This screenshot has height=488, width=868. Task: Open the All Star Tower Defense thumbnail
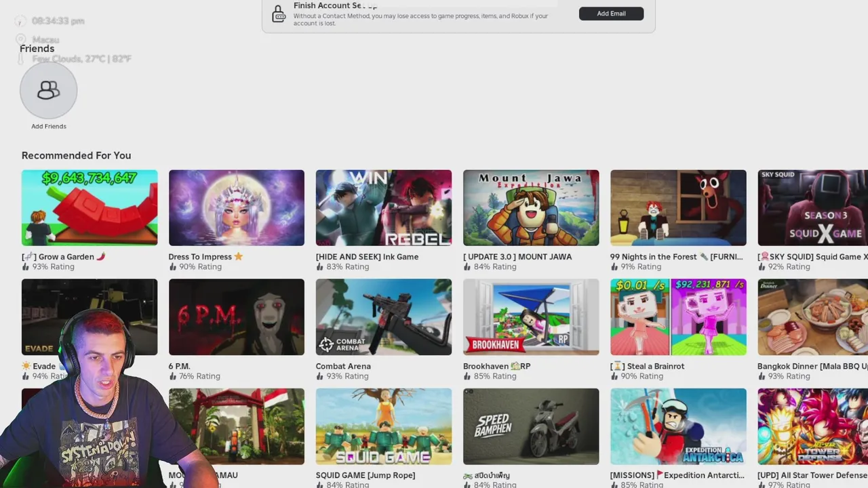click(812, 426)
